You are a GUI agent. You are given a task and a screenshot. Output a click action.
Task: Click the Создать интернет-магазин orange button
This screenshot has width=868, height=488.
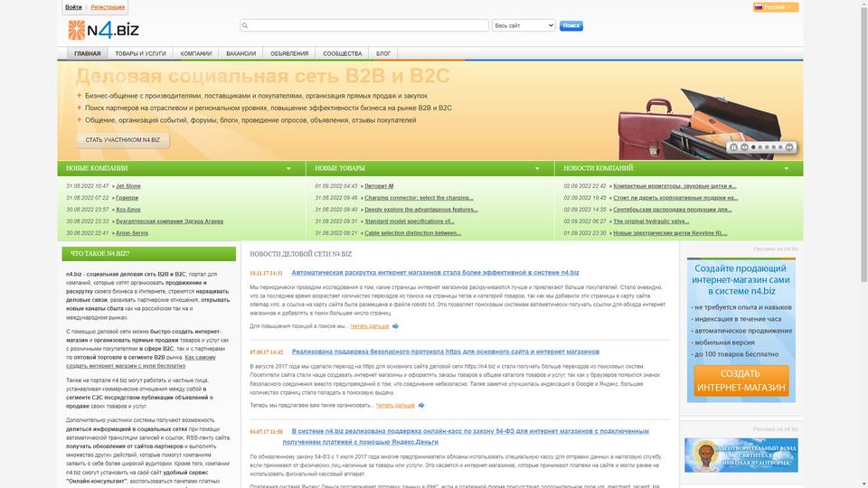coord(741,380)
